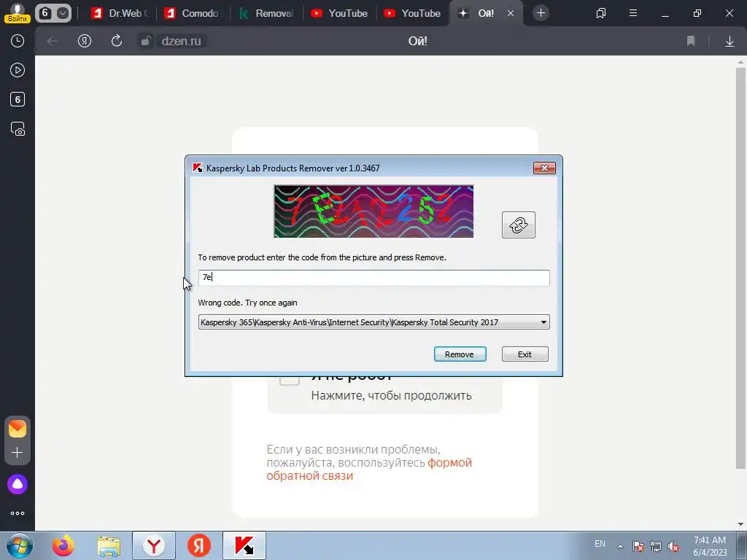
Task: Show hidden system tray icons
Action: pos(620,546)
